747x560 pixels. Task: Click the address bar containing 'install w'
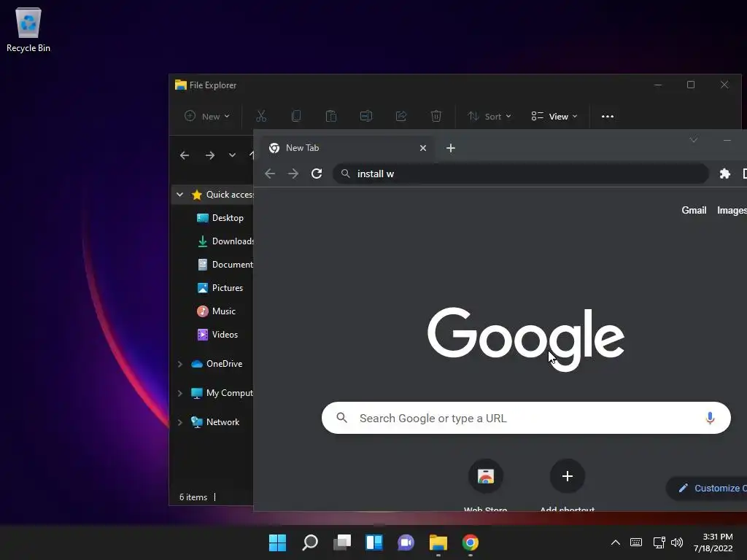521,174
